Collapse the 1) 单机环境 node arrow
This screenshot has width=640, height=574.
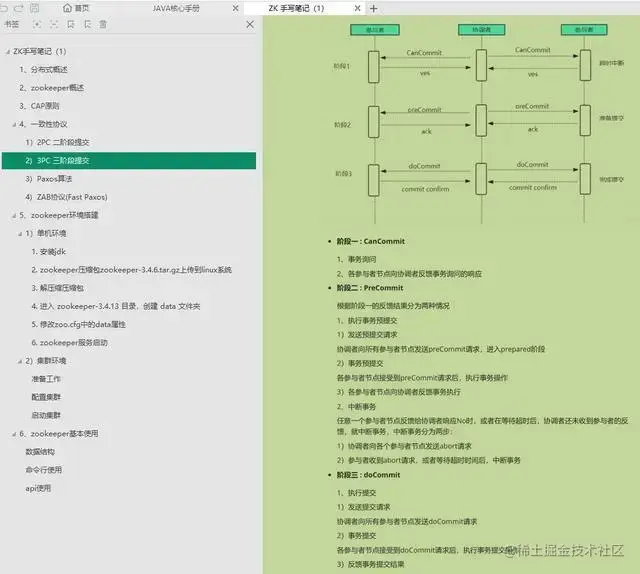click(20, 234)
